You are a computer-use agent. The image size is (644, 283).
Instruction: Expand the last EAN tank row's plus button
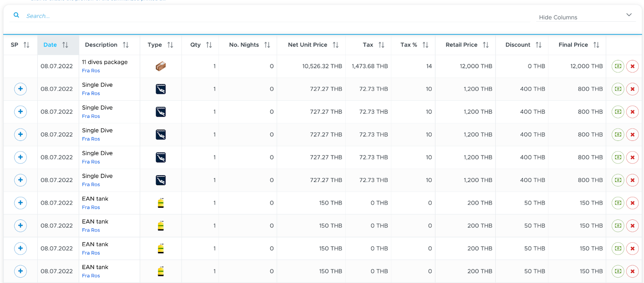pyautogui.click(x=21, y=271)
